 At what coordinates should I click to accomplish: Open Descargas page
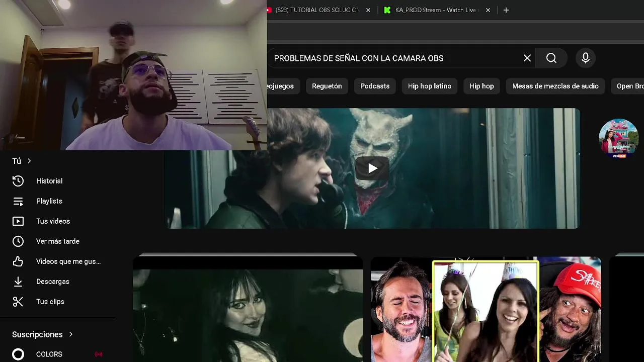[x=53, y=282]
